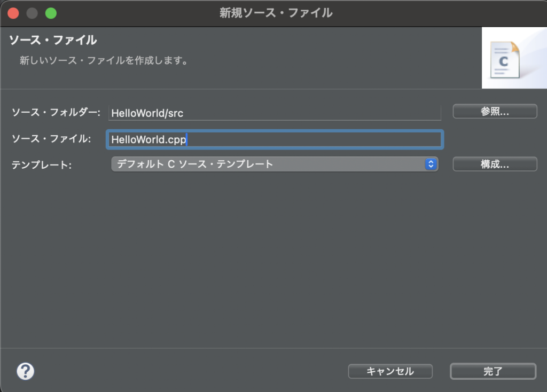This screenshot has width=547, height=392.
Task: Click the question mark help icon
Action: point(26,371)
